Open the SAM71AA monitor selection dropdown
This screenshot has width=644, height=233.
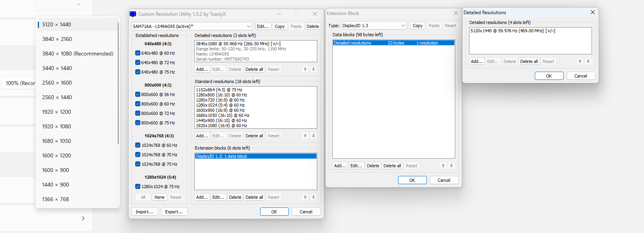(x=192, y=26)
